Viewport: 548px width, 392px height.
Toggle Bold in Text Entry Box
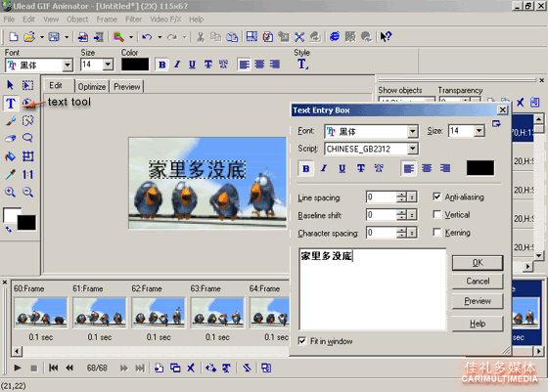coord(305,168)
